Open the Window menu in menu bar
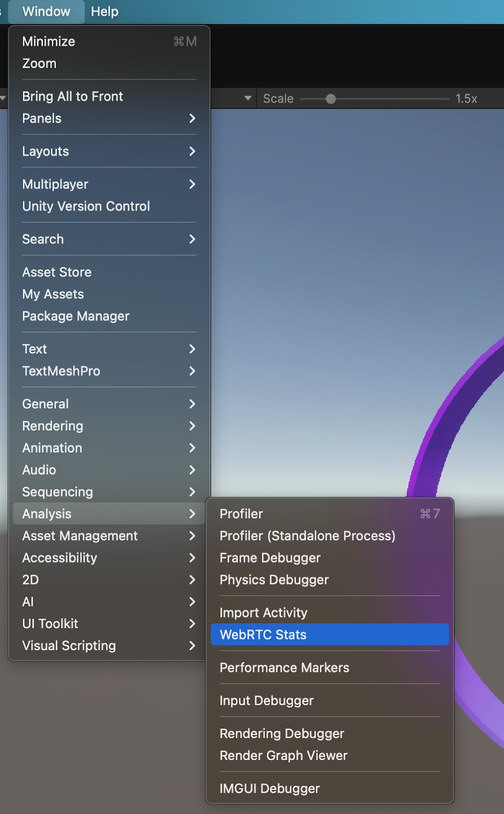504x814 pixels. (x=46, y=12)
